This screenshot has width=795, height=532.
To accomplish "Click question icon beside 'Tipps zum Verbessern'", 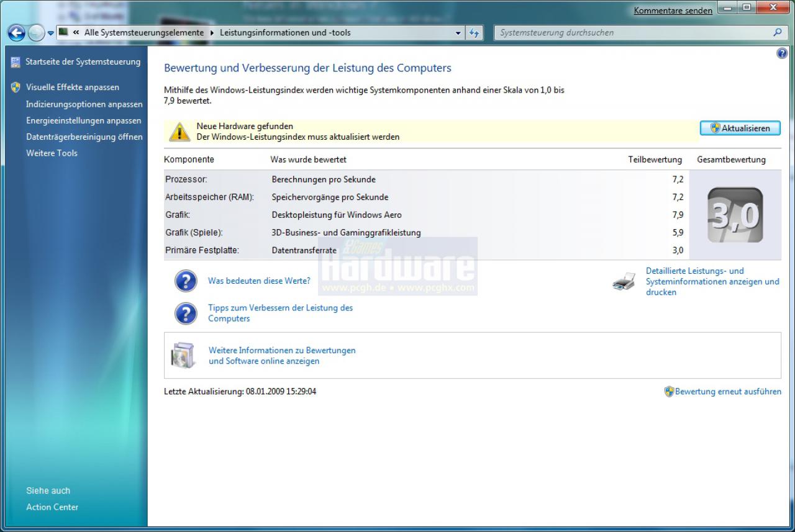I will (186, 313).
